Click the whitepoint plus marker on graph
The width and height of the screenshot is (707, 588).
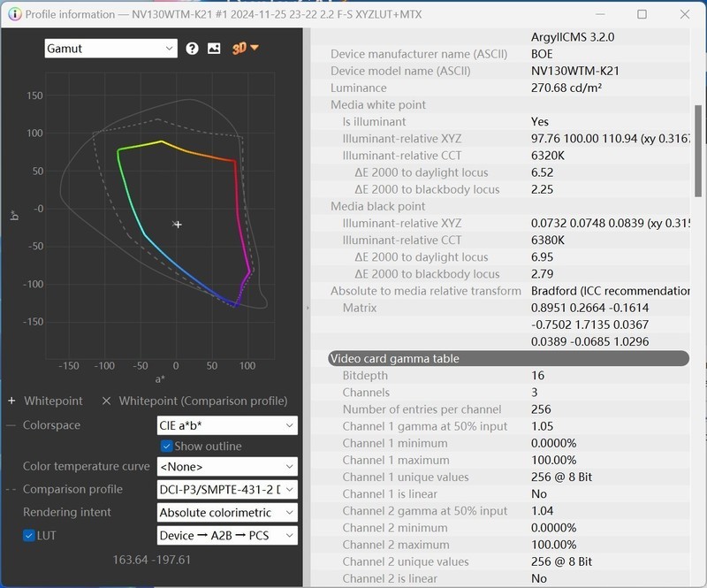(178, 225)
